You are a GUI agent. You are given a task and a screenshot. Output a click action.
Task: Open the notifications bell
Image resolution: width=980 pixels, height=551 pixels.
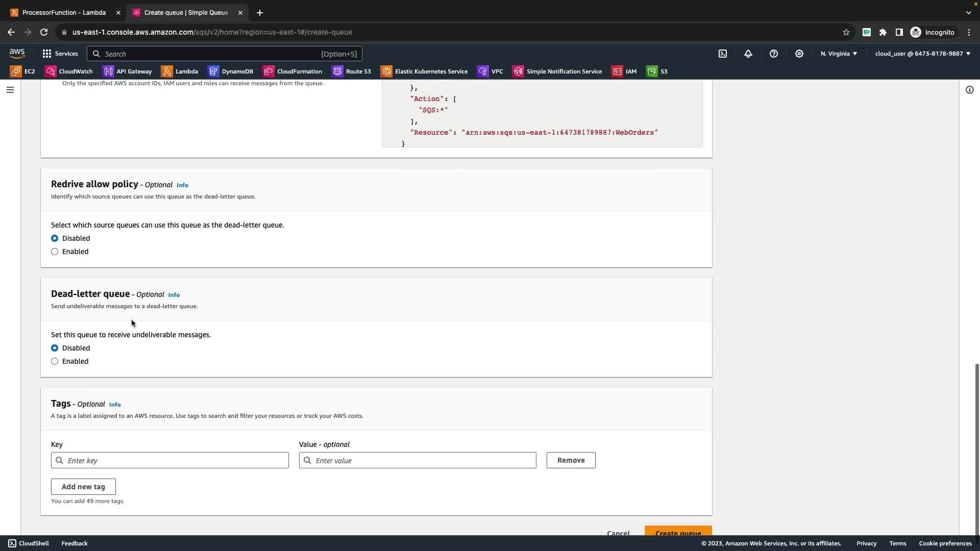748,54
